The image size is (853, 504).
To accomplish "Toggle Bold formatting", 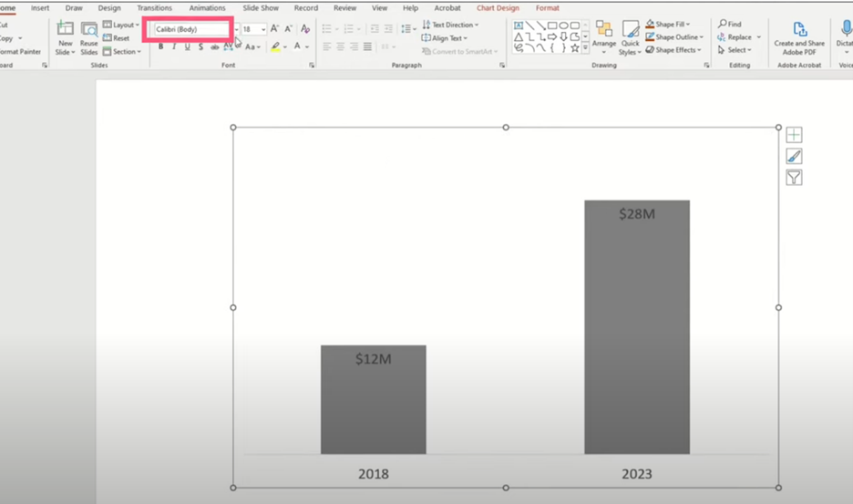I will click(x=161, y=46).
